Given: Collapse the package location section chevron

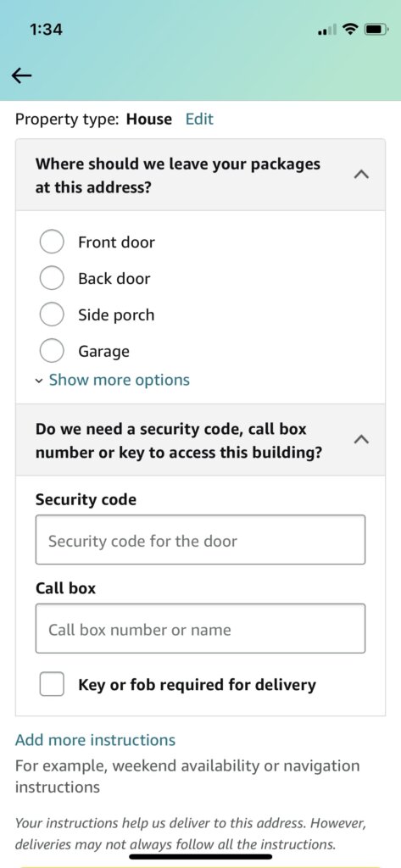Looking at the screenshot, I should (x=361, y=175).
